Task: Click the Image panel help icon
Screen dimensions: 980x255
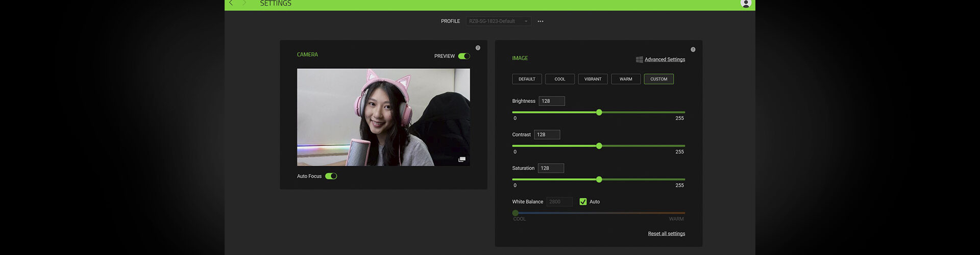Action: click(693, 49)
